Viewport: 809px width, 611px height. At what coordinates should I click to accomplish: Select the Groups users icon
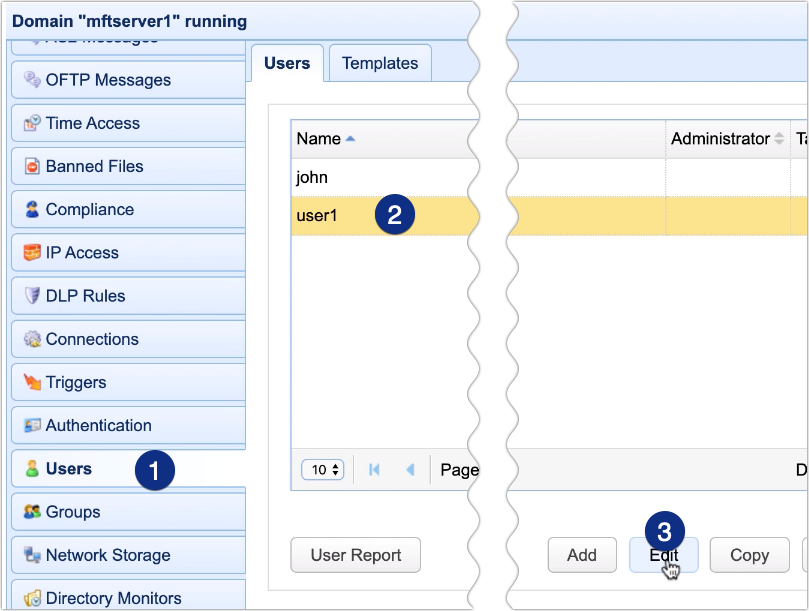point(32,511)
